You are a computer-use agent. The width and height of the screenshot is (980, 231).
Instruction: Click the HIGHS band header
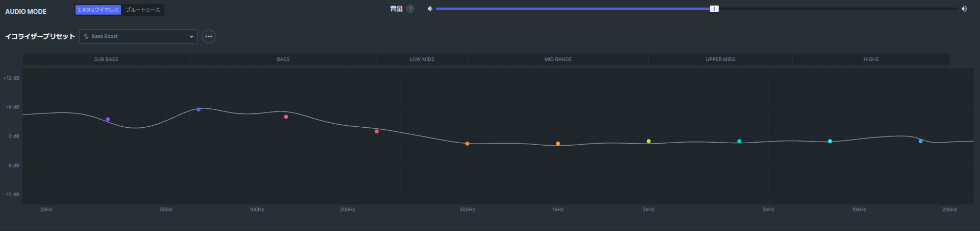pos(871,59)
